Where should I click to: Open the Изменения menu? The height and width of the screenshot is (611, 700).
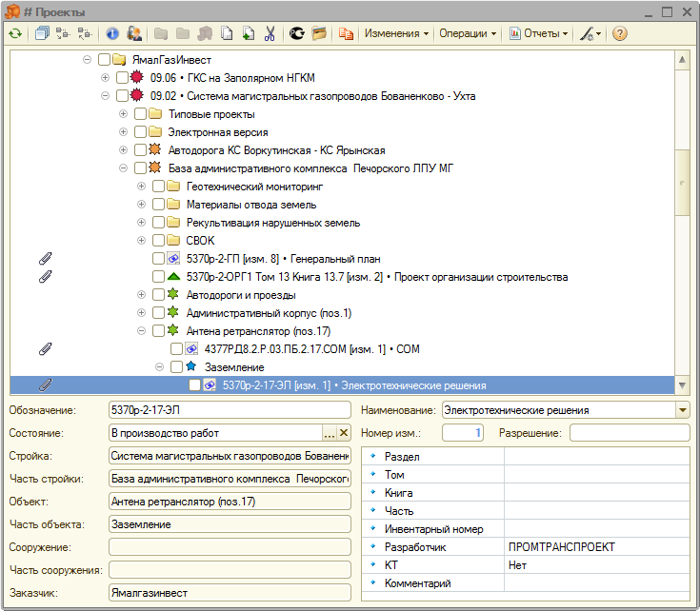[x=397, y=33]
